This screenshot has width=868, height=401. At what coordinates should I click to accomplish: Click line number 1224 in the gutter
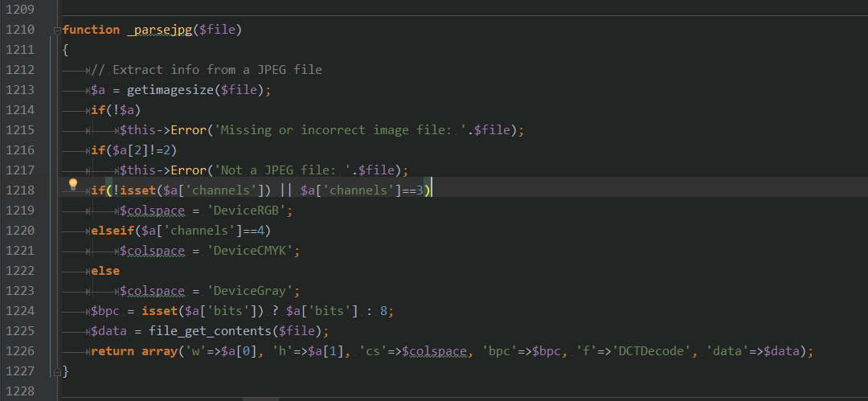(20, 311)
